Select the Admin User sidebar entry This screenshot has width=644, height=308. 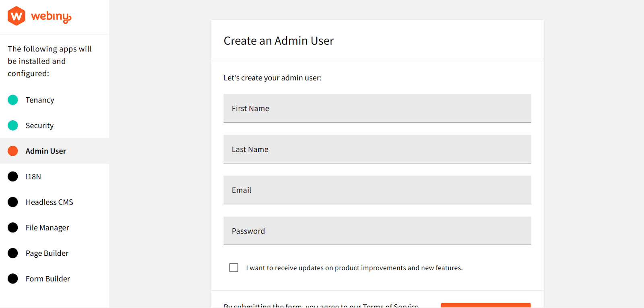45,151
